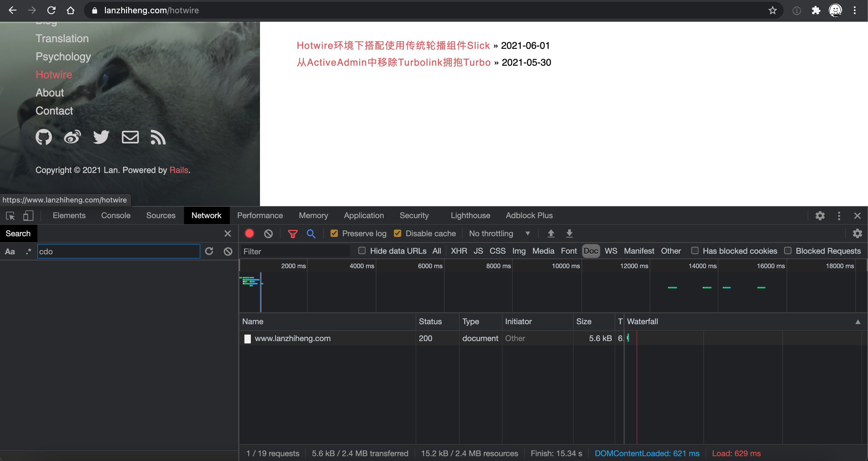Screen dimensions: 868x461
Task: Select the XHR request type filter
Action: point(459,251)
